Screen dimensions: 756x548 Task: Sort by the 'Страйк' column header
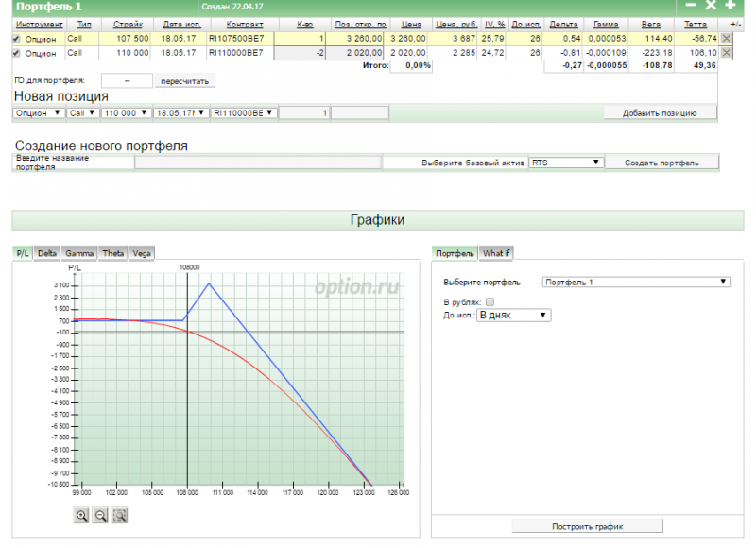click(x=128, y=25)
